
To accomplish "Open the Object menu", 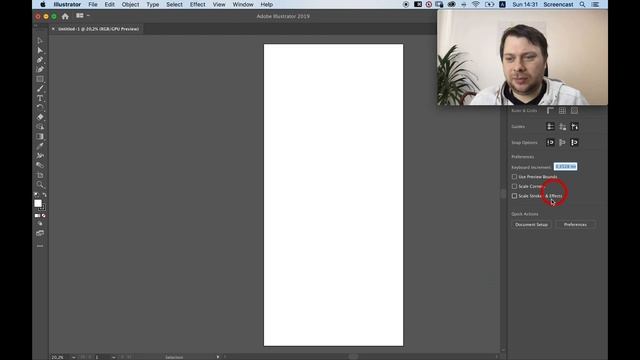I will click(x=130, y=4).
